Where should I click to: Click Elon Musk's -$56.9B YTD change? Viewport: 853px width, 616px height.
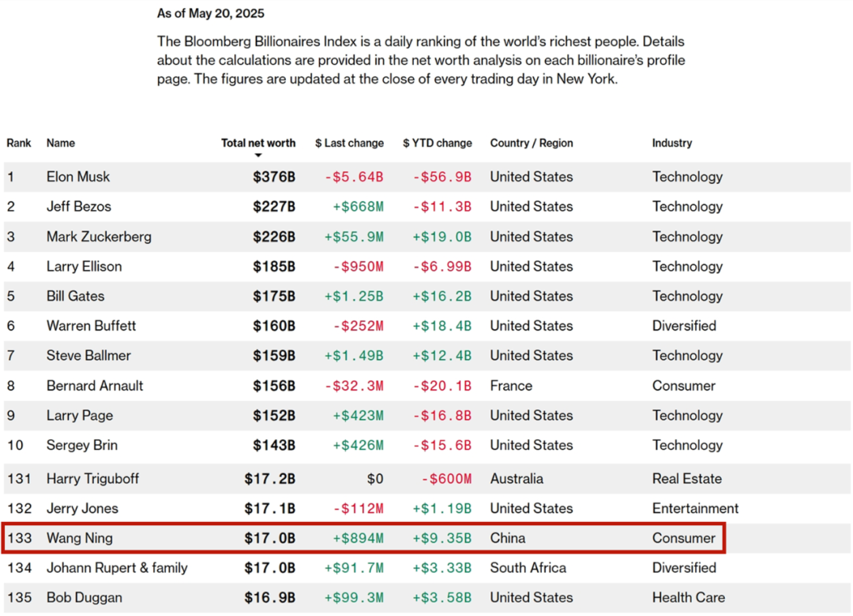pyautogui.click(x=442, y=177)
